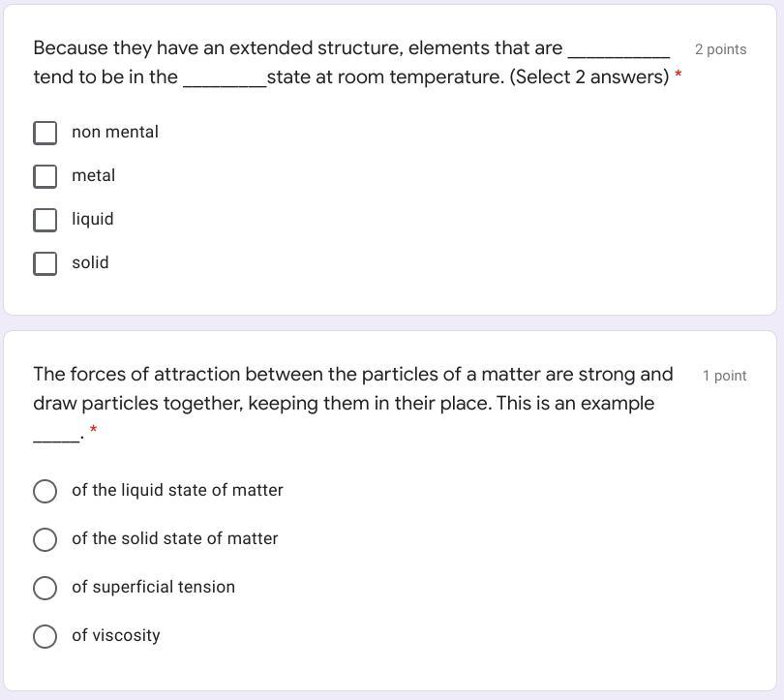Viewport: 784px width, 700px height.
Task: Click the 'of superficial tension' label text
Action: [153, 587]
